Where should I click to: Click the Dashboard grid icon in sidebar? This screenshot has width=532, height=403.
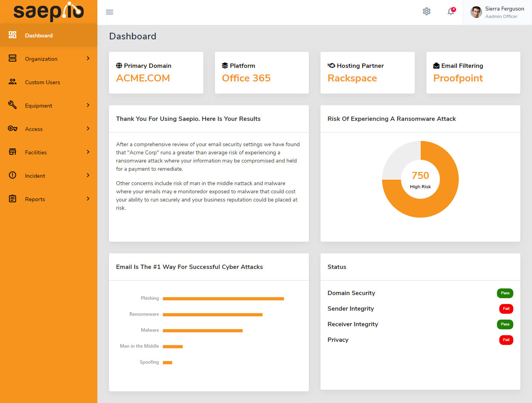point(12,35)
